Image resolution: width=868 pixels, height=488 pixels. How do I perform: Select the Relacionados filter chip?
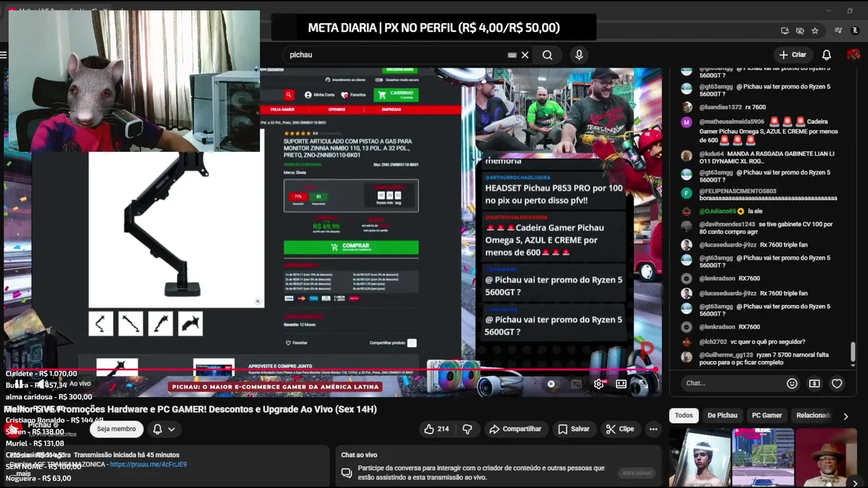[x=812, y=415]
